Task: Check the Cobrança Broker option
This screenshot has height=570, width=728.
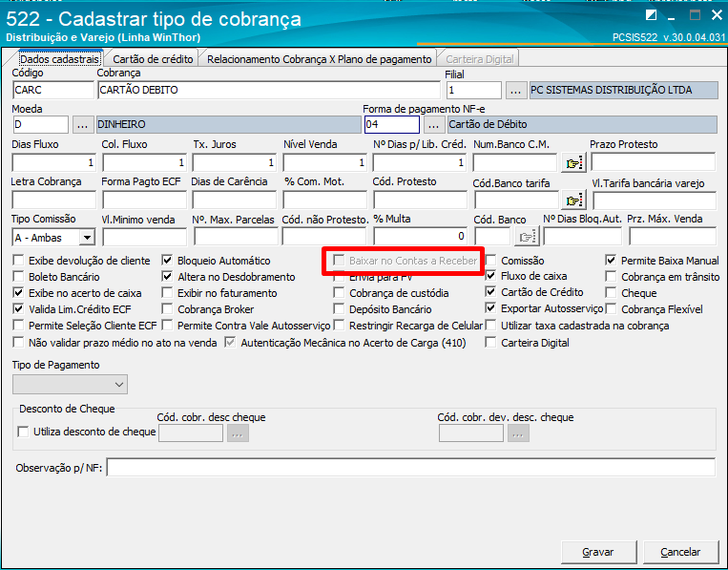Action: coord(167,308)
